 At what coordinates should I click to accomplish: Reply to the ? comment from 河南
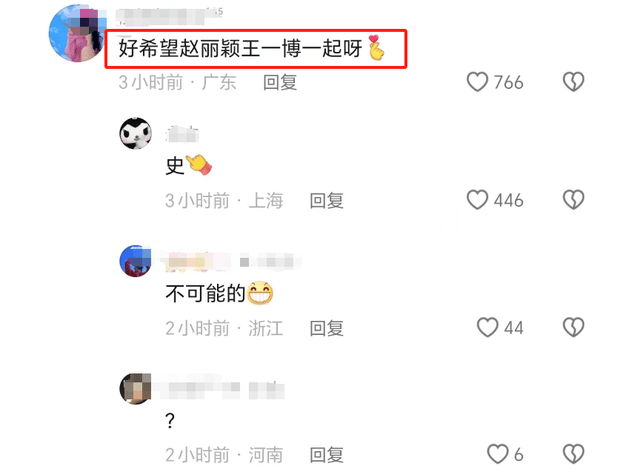point(327,455)
